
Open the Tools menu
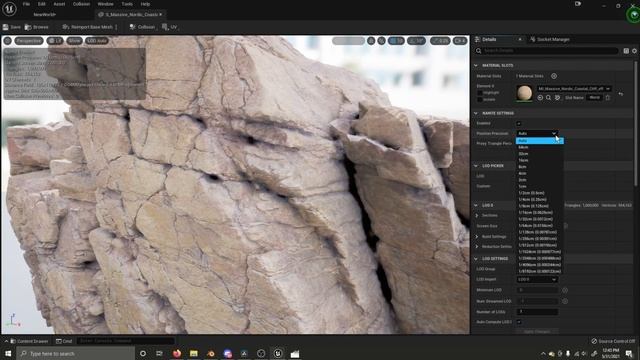pyautogui.click(x=127, y=4)
